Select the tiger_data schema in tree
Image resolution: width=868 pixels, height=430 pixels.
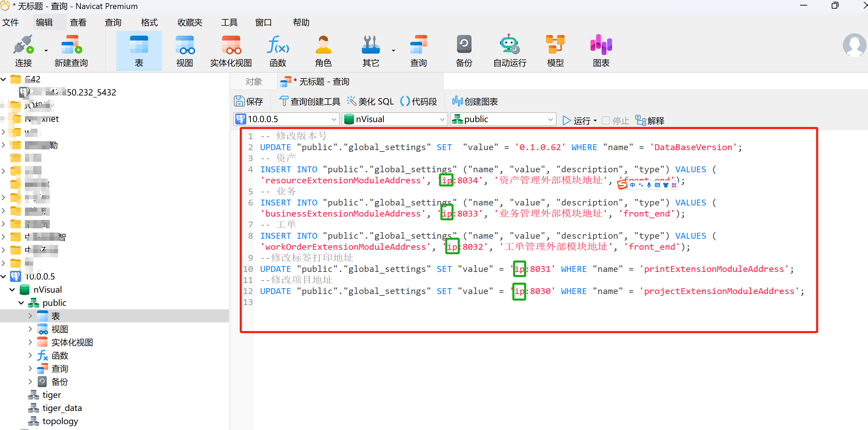(62, 408)
